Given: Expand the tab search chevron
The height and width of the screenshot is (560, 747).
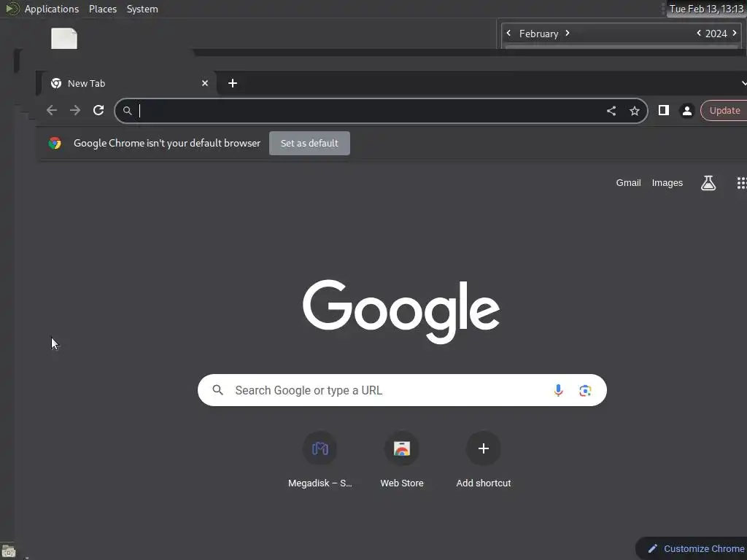Looking at the screenshot, I should [x=743, y=83].
